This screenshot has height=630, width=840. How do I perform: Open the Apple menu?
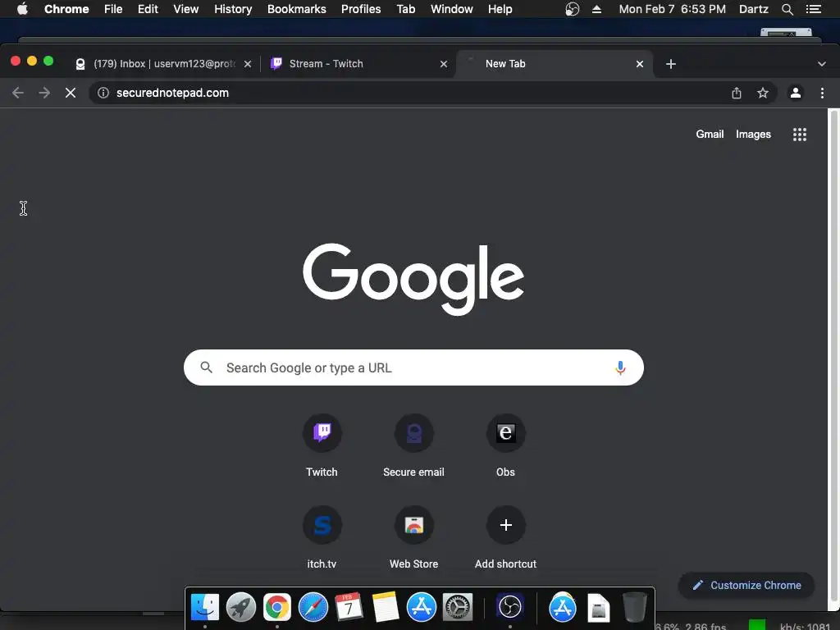tap(22, 9)
